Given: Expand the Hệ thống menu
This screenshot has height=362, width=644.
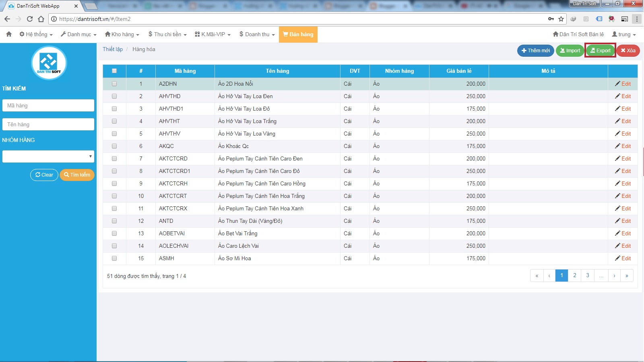Looking at the screenshot, I should pos(36,34).
